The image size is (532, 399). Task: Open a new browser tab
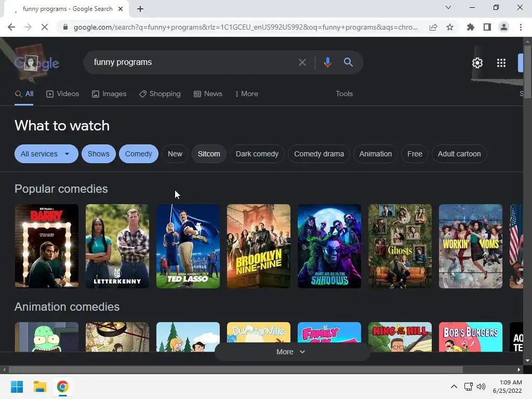tap(140, 9)
